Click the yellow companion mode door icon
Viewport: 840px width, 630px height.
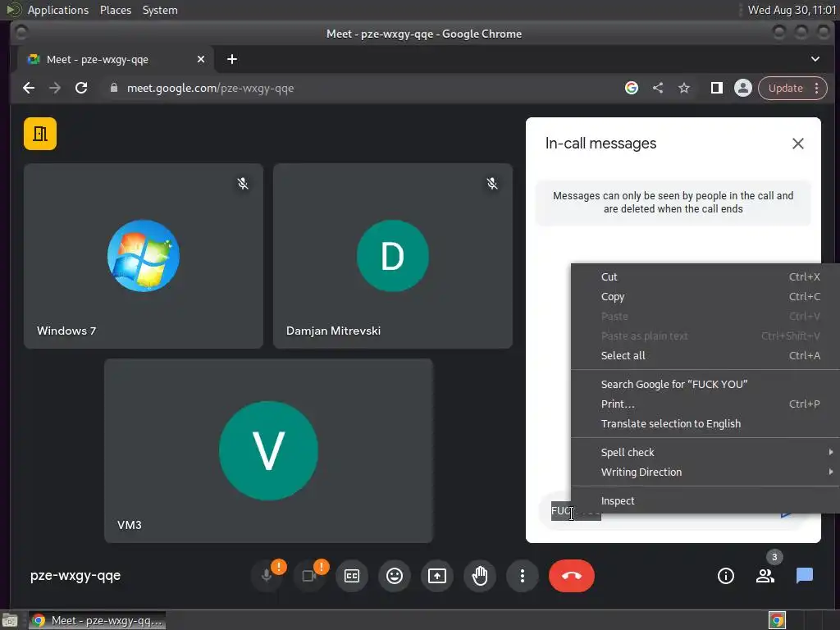(x=40, y=134)
